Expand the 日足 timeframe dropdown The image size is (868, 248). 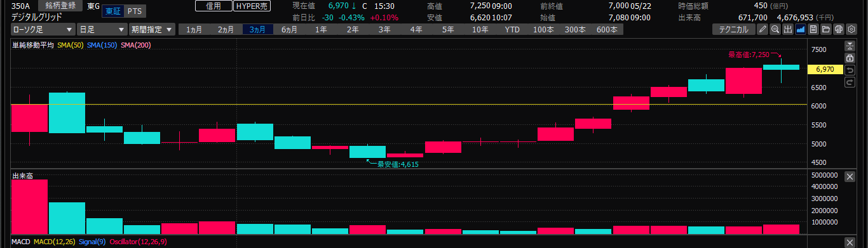pyautogui.click(x=101, y=29)
